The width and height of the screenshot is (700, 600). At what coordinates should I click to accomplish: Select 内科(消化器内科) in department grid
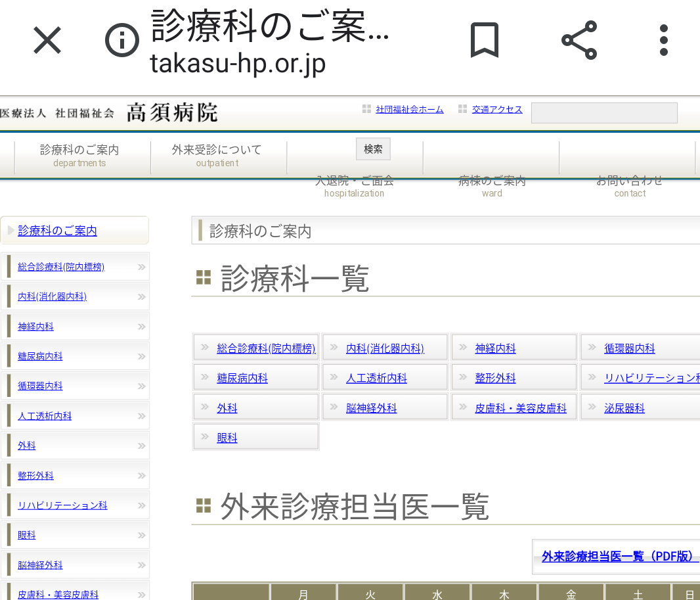click(385, 348)
